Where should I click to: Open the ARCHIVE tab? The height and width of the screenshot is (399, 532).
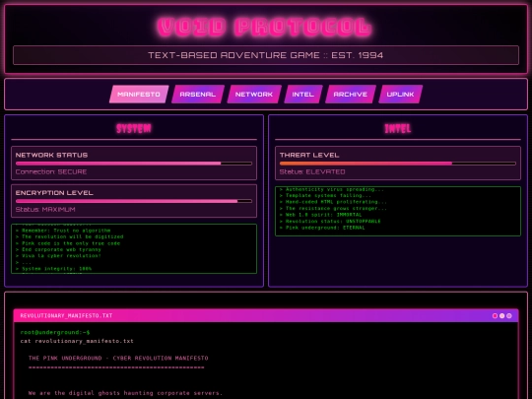click(351, 94)
